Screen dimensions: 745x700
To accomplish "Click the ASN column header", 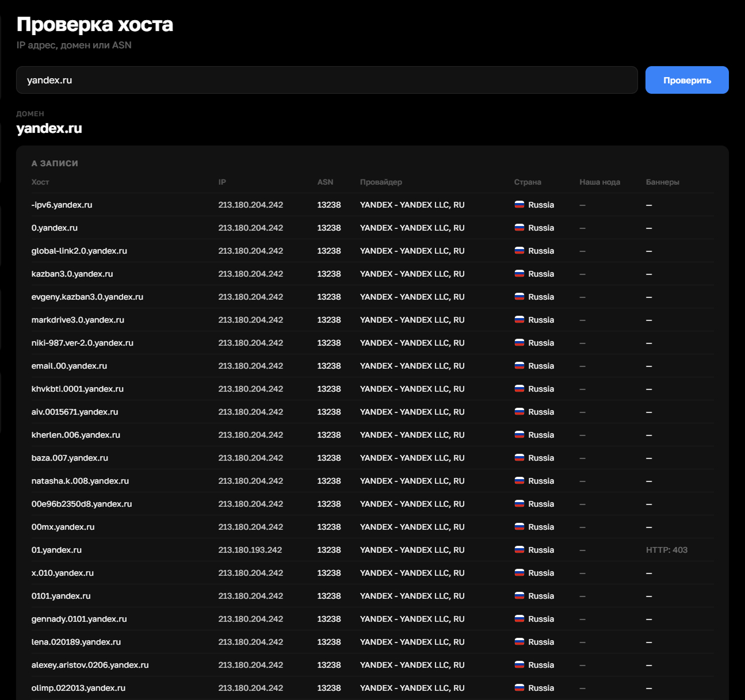I will tap(325, 182).
